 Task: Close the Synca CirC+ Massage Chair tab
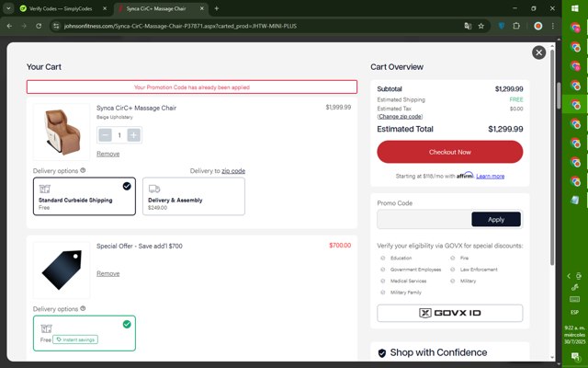[x=202, y=8]
